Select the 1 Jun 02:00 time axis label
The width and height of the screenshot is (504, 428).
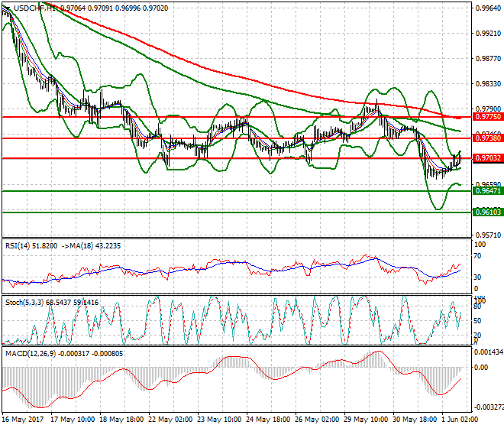tap(457, 420)
